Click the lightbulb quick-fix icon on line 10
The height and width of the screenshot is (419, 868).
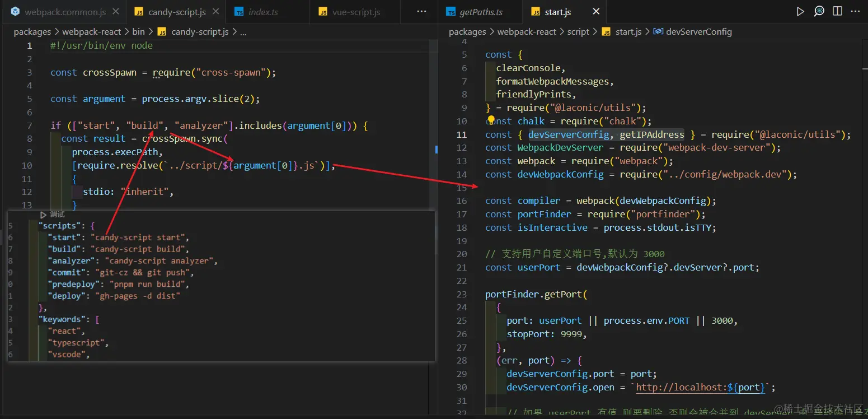491,120
